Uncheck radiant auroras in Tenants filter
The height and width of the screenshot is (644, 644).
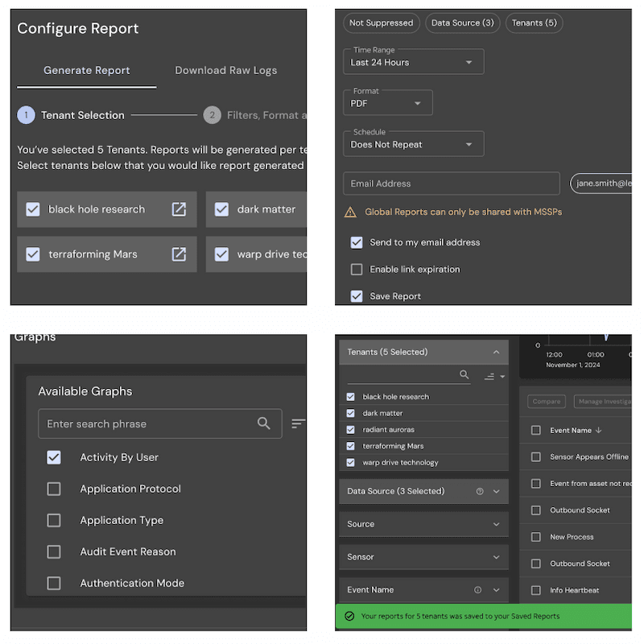coord(350,430)
